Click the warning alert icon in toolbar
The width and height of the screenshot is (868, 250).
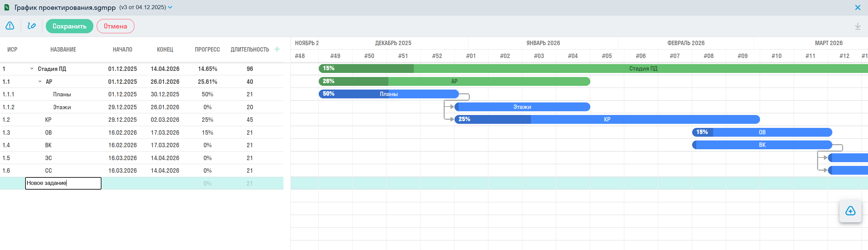[x=10, y=26]
